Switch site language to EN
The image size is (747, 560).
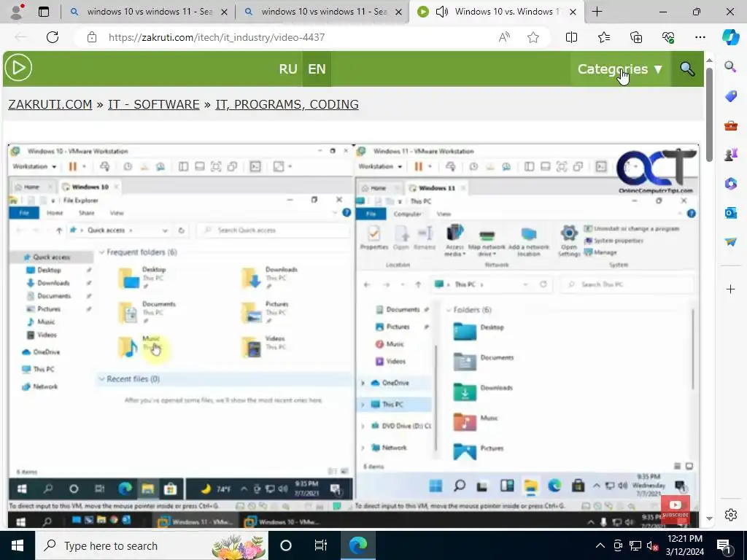[317, 69]
